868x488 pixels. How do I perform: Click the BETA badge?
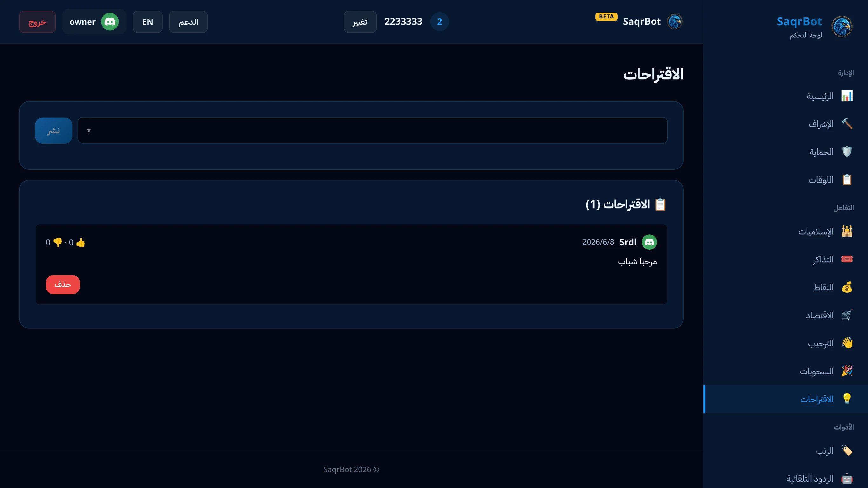coord(606,17)
